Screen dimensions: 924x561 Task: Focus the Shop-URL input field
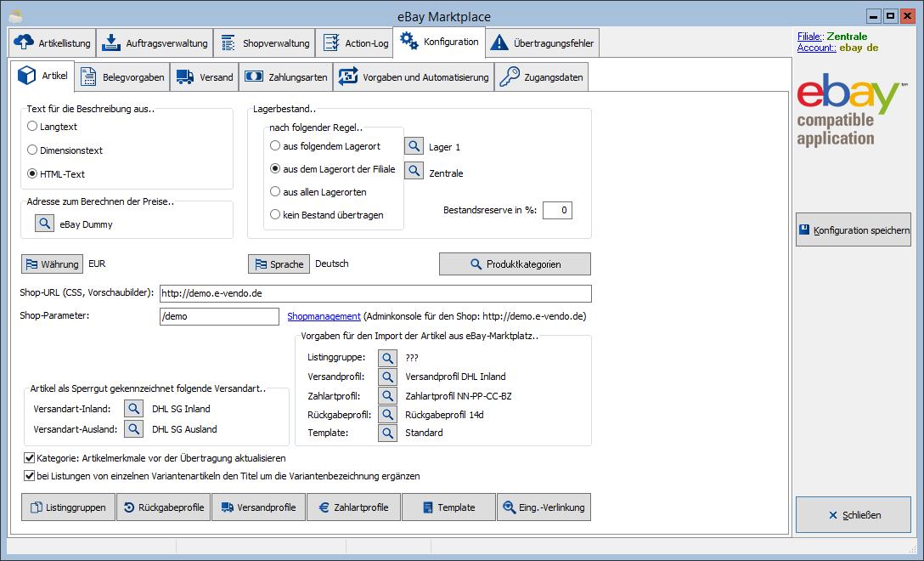tap(375, 293)
